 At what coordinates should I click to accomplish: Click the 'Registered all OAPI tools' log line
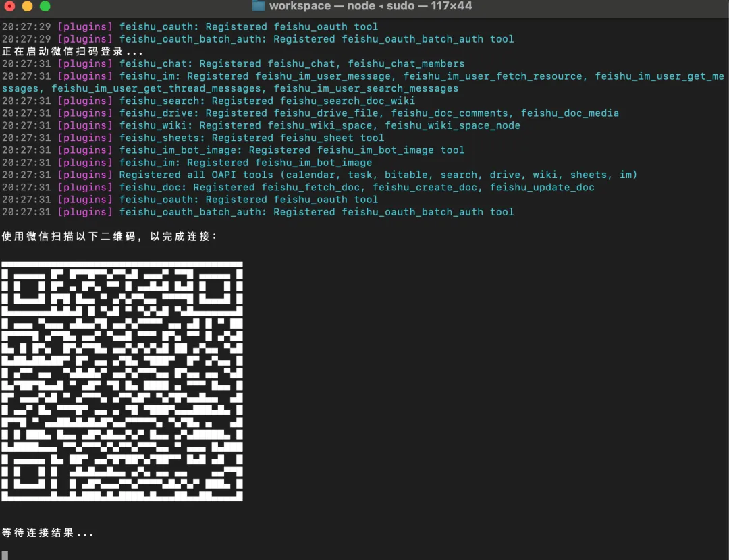pyautogui.click(x=319, y=175)
